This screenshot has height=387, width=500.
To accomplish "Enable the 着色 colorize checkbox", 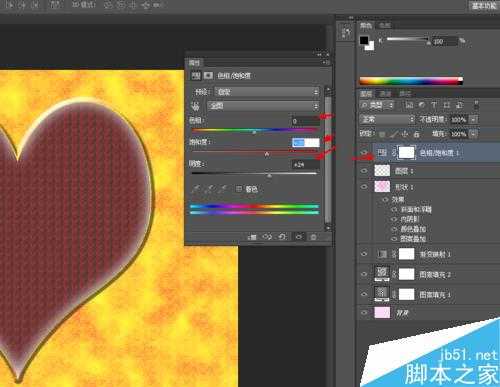I will point(239,189).
